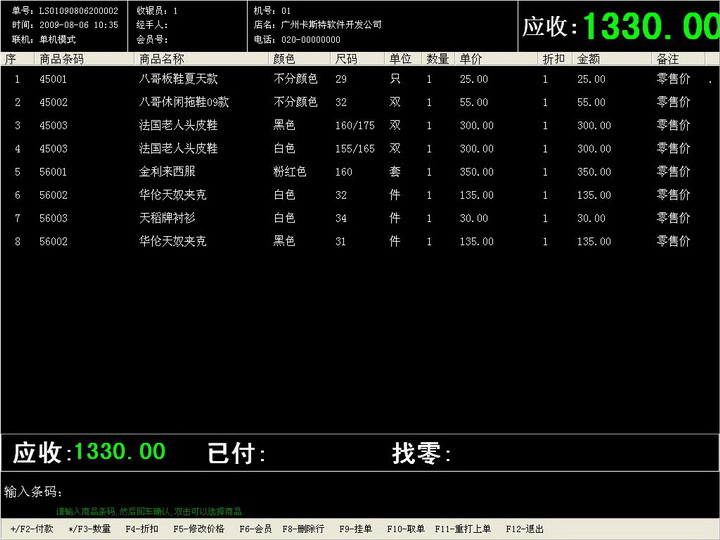The height and width of the screenshot is (540, 720).
Task: Select 法国老人头皮鞋 in row 4
Action: coord(178,148)
